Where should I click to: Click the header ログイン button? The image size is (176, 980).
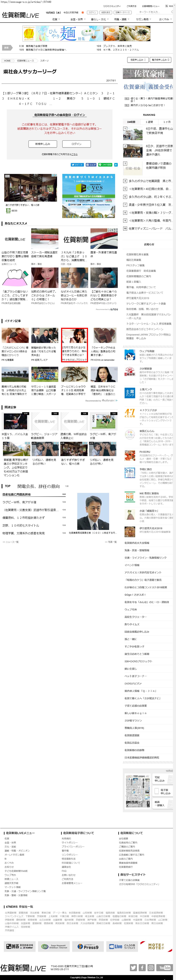92,13
